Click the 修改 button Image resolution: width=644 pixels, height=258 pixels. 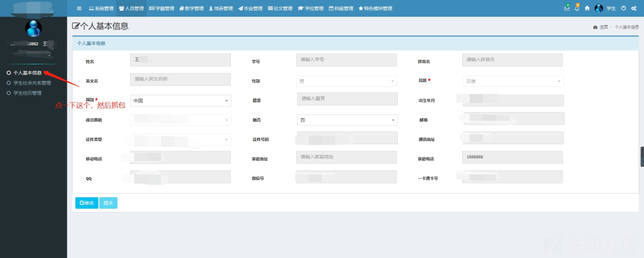86,203
